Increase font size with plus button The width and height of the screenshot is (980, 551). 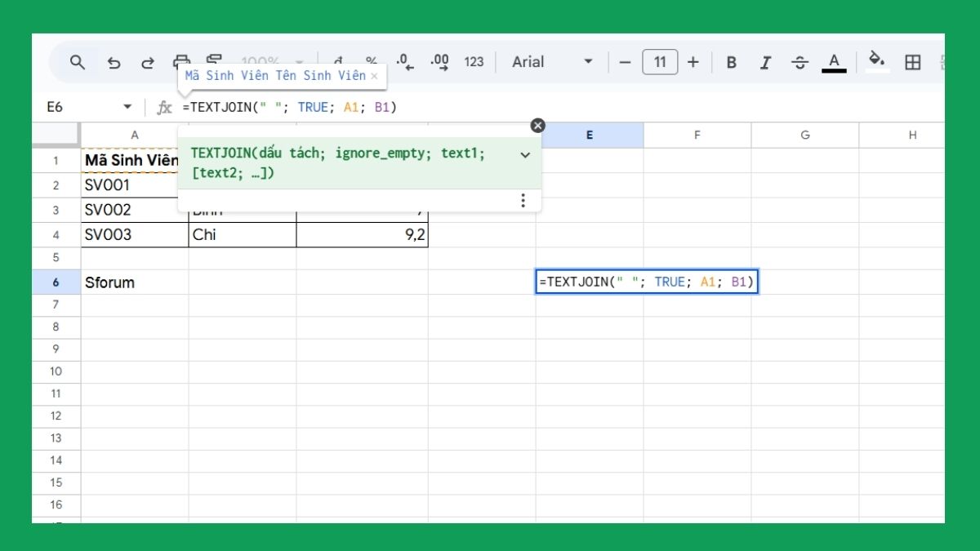tap(693, 61)
